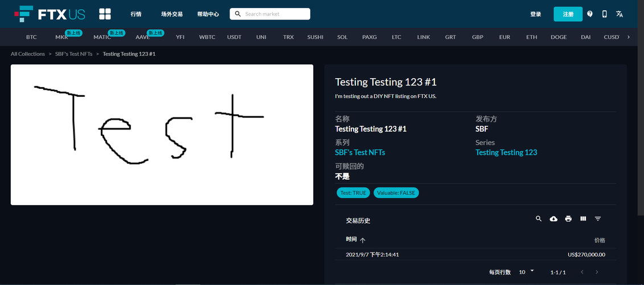The image size is (644, 285).
Task: Select LTC in the ticker bar
Action: point(396,37)
